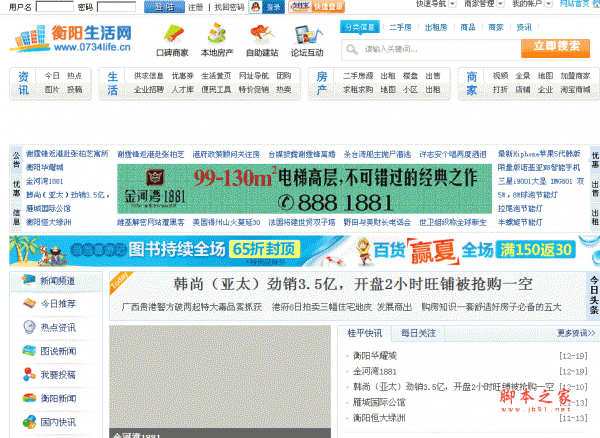Open 二手房源 in 房产 menu
600x438 pixels.
pyautogui.click(x=358, y=76)
